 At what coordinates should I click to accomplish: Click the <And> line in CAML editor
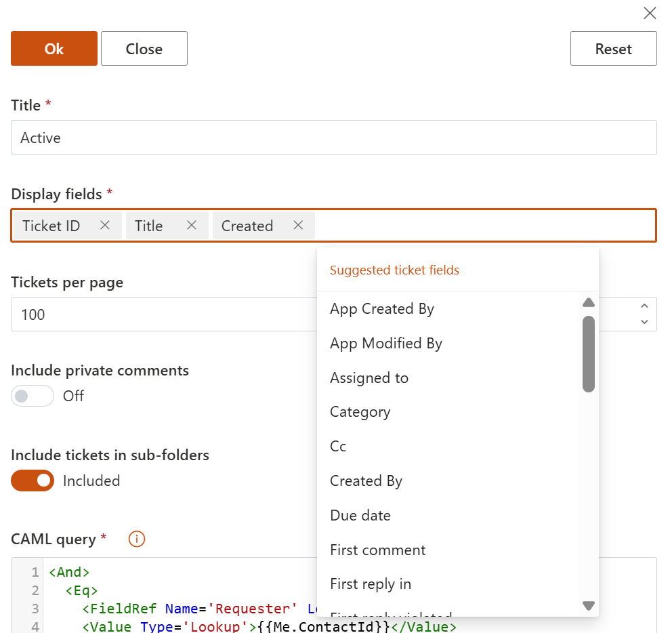69,572
